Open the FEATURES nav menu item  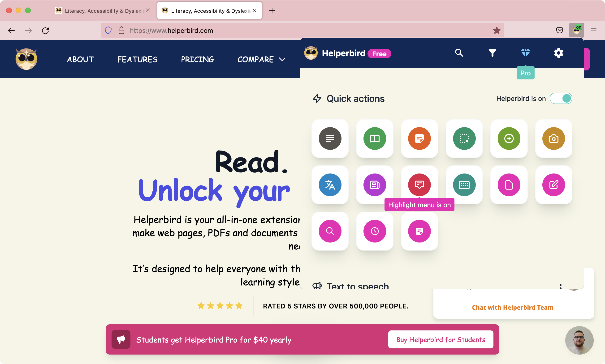tap(137, 59)
